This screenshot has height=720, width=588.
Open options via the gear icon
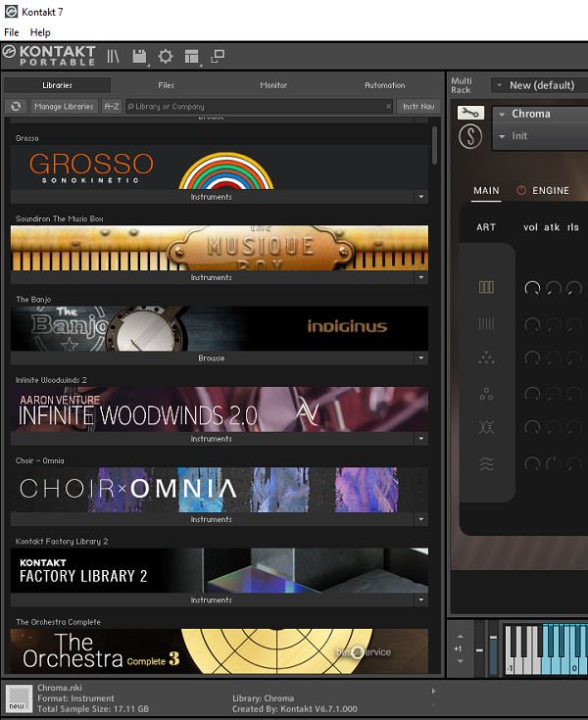166,57
